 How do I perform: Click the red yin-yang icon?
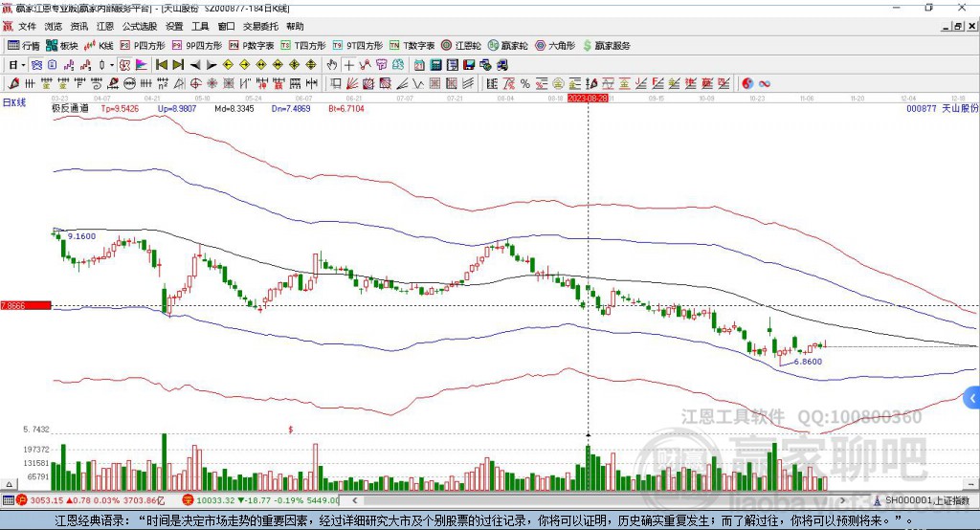coord(747,84)
